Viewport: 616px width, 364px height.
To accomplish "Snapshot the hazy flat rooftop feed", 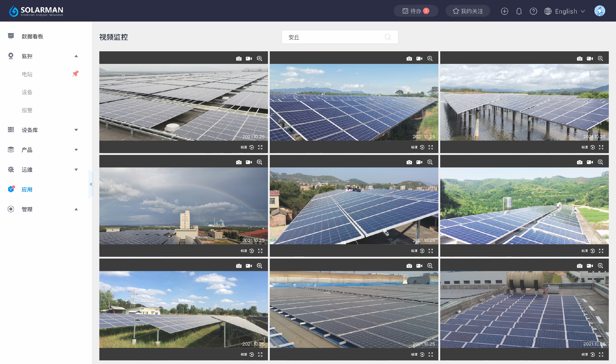I will coord(239,58).
